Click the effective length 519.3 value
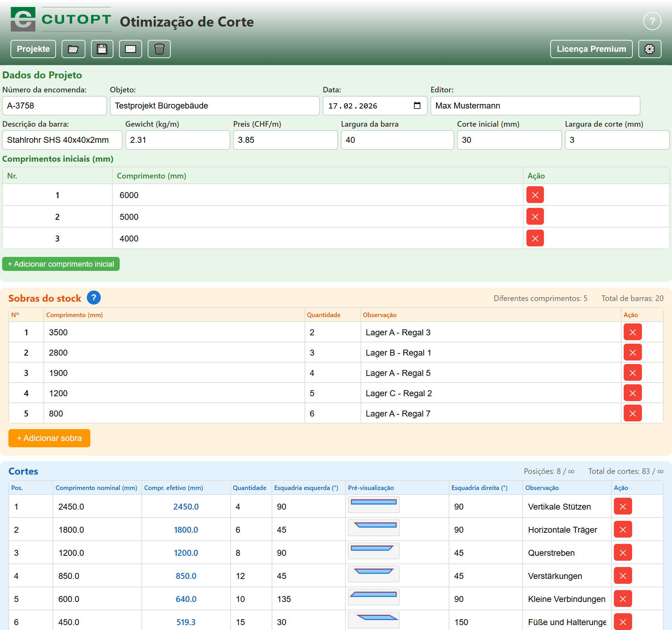672x630 pixels. pos(186,622)
